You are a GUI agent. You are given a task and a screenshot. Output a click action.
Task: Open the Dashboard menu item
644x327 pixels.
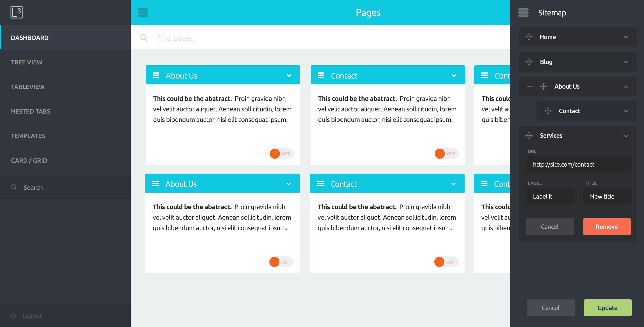(x=66, y=37)
